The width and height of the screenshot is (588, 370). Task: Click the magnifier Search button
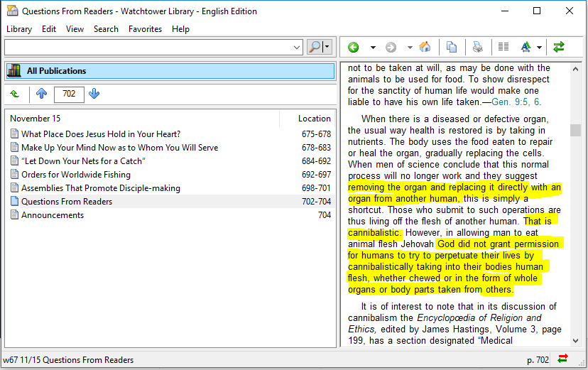[315, 47]
